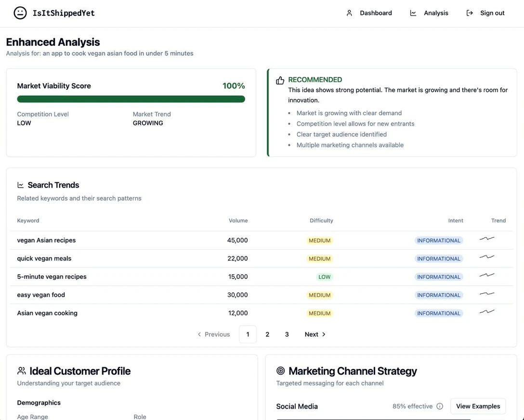Click the info icon beside 85% effective
The width and height of the screenshot is (524, 420).
tap(440, 407)
